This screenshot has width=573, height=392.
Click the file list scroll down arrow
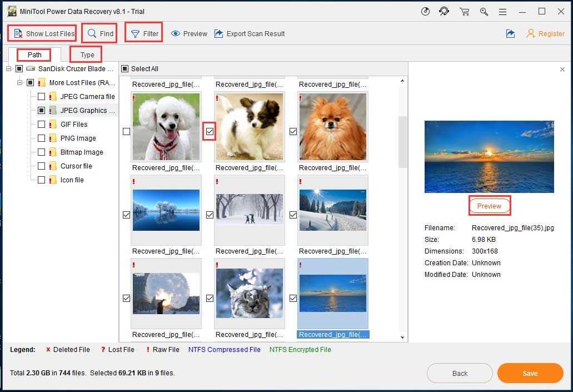click(x=402, y=337)
